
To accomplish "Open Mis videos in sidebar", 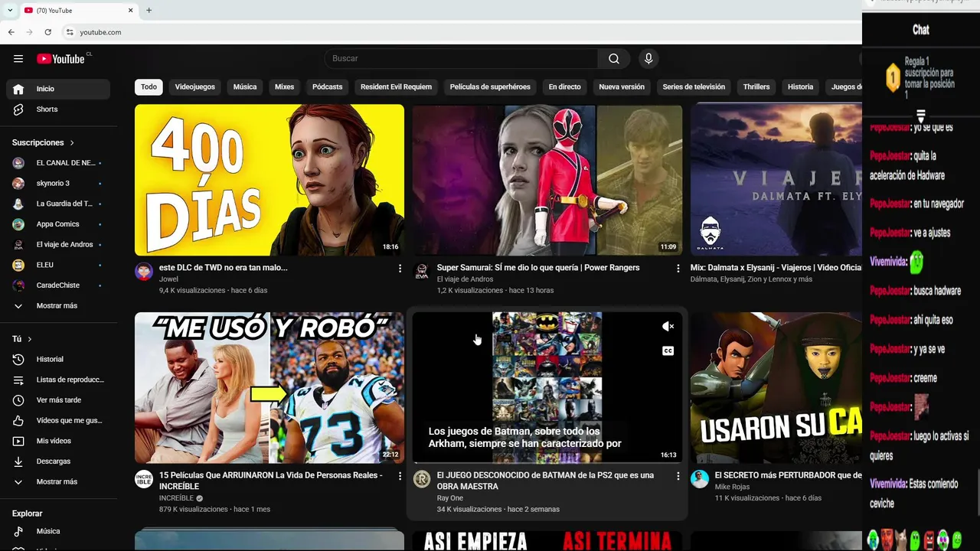I will (58, 441).
